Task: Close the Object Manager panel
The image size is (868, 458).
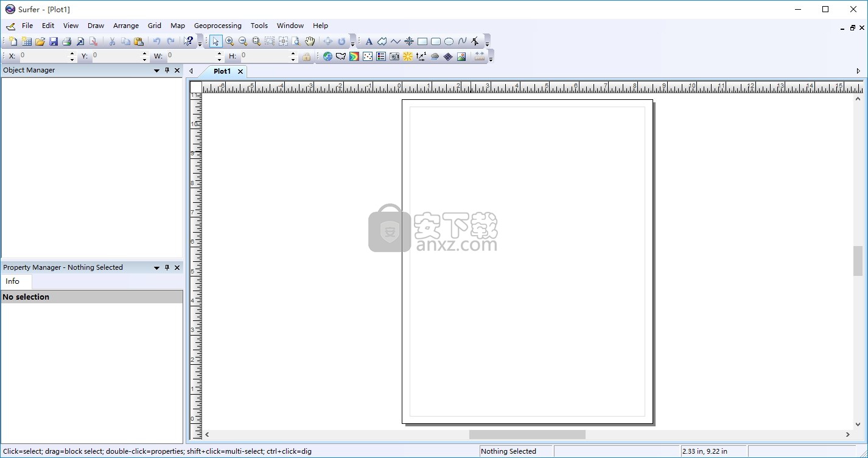Action: (x=177, y=71)
